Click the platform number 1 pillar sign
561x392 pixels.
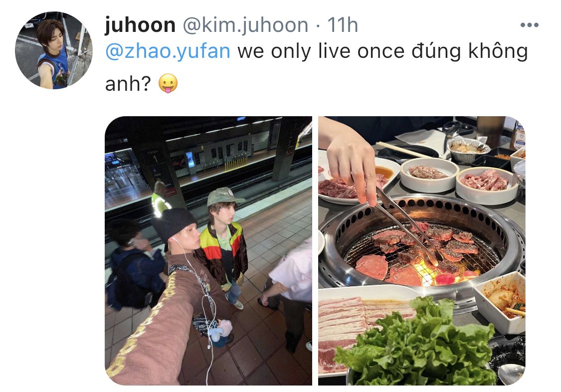155,158
